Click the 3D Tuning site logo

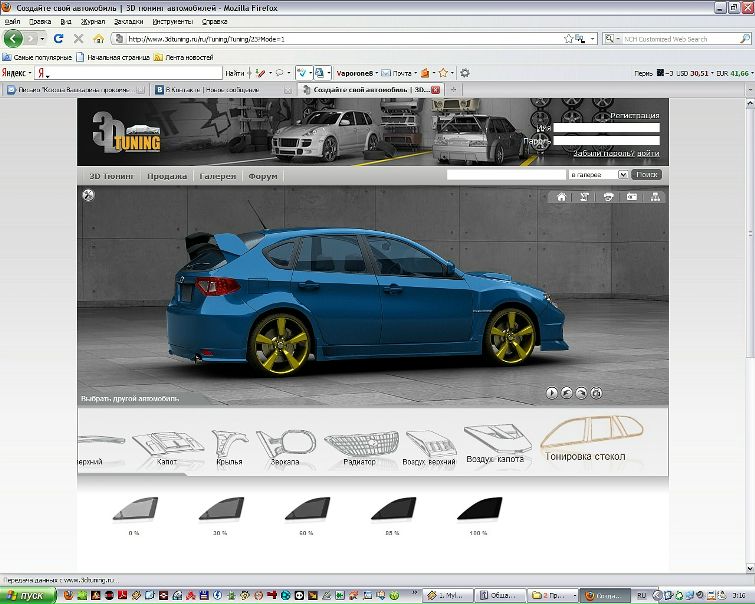(x=126, y=132)
